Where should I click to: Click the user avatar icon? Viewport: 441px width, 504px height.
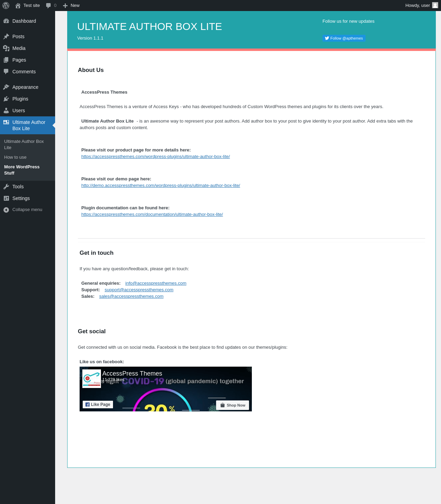pyautogui.click(x=435, y=5)
